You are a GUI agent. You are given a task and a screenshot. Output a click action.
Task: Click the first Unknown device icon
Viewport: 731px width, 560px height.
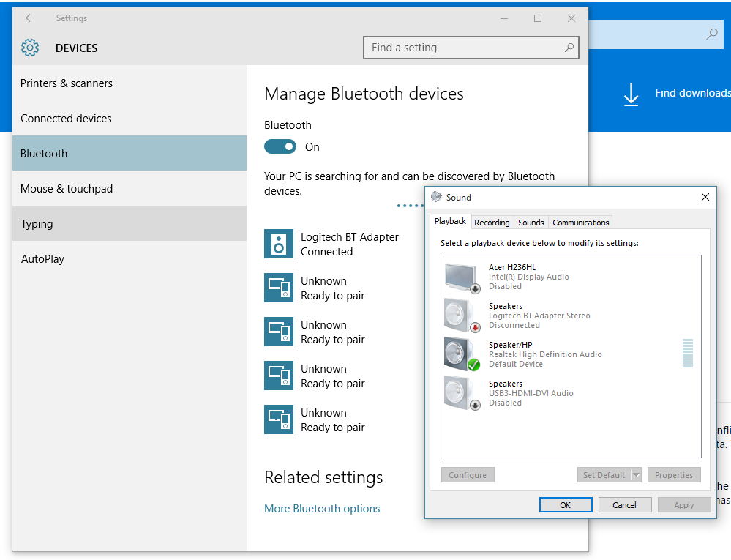[x=279, y=288]
